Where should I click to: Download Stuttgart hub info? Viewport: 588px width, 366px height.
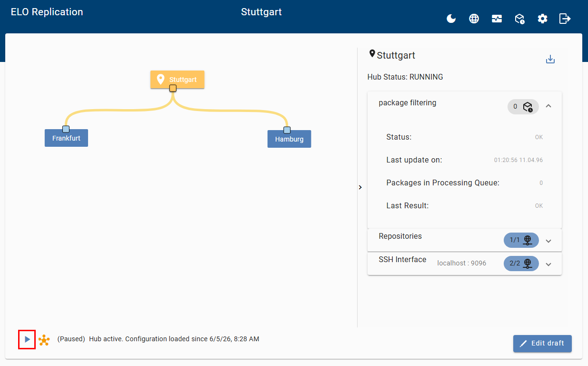[550, 60]
